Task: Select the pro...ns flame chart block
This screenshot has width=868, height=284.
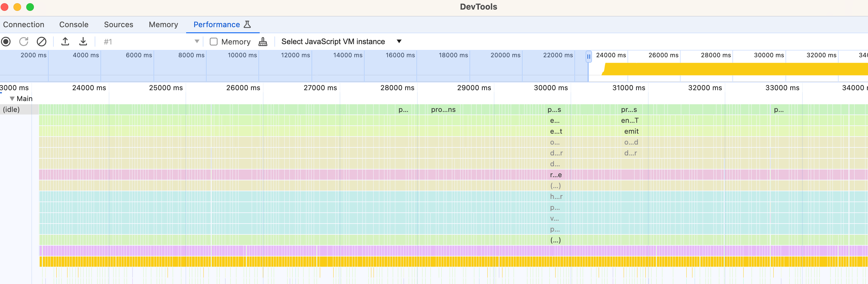Action: (x=443, y=109)
